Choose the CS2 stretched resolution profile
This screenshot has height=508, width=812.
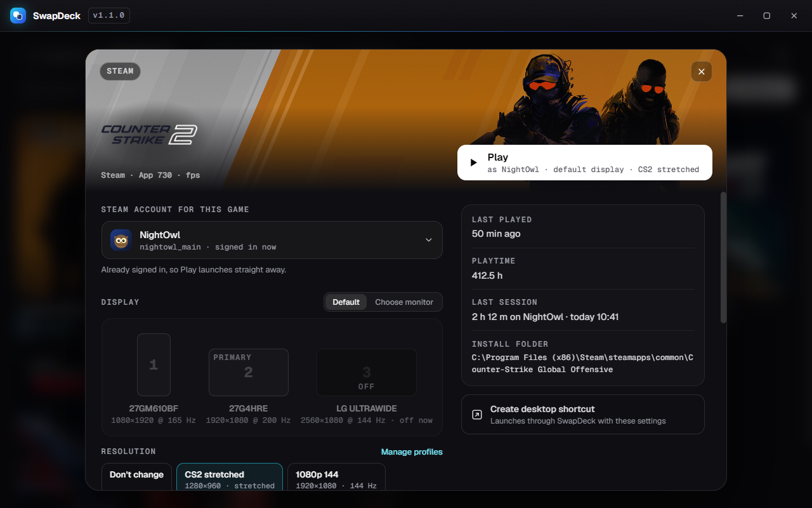230,476
